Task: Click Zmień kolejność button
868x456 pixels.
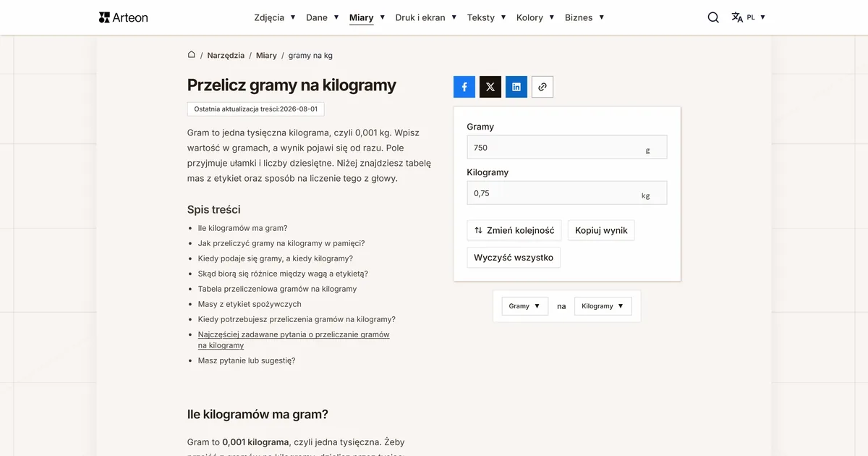Action: [514, 230]
